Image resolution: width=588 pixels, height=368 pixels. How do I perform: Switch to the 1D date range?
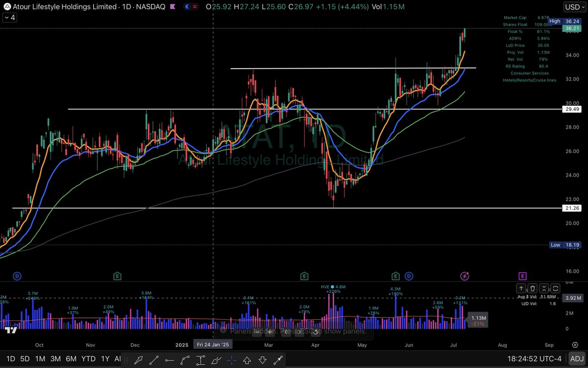tap(10, 359)
